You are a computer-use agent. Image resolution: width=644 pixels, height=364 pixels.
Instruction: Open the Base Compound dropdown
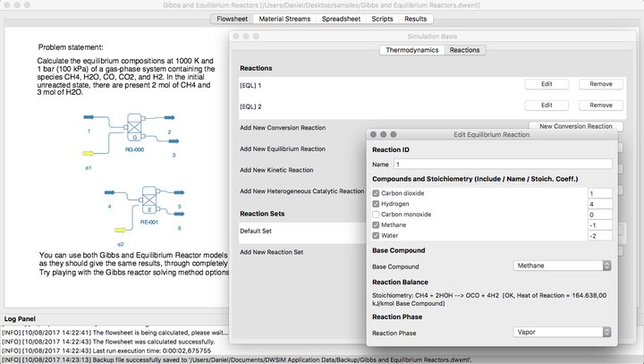[562, 266]
